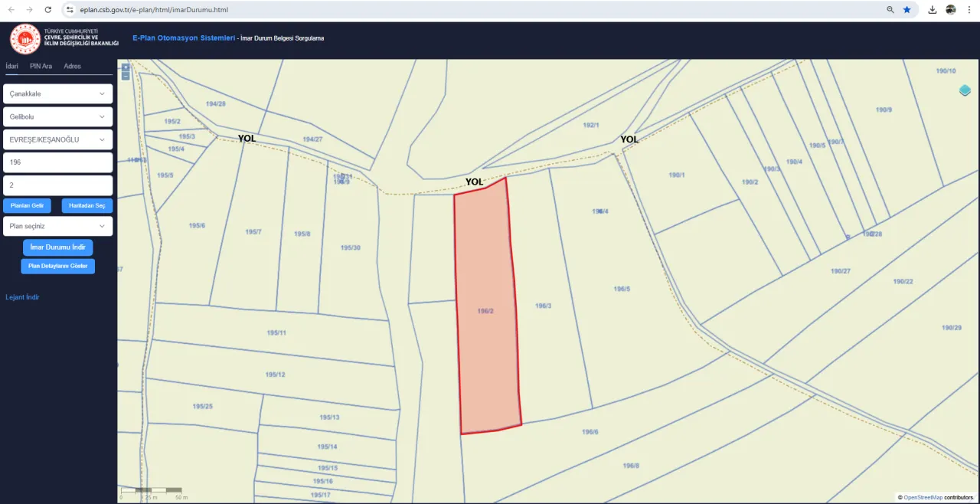This screenshot has width=980, height=504.
Task: Expand the Gelibolu district dropdown
Action: coord(58,116)
